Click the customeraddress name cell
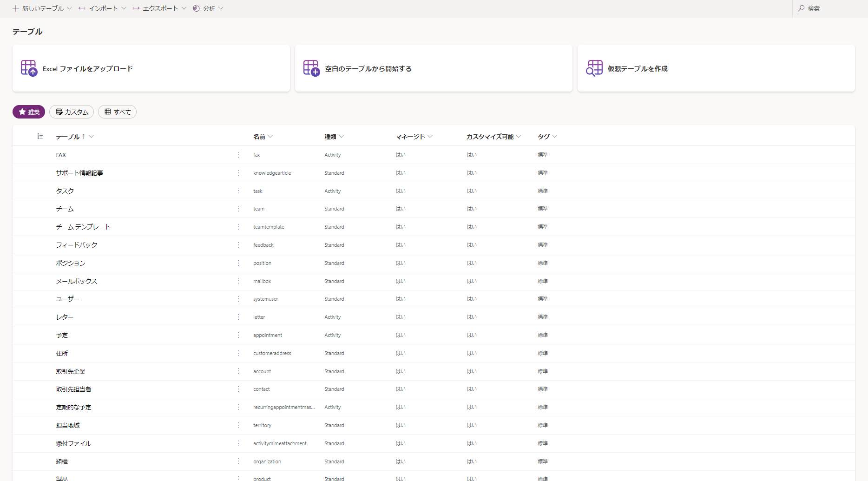868x481 pixels. (272, 353)
